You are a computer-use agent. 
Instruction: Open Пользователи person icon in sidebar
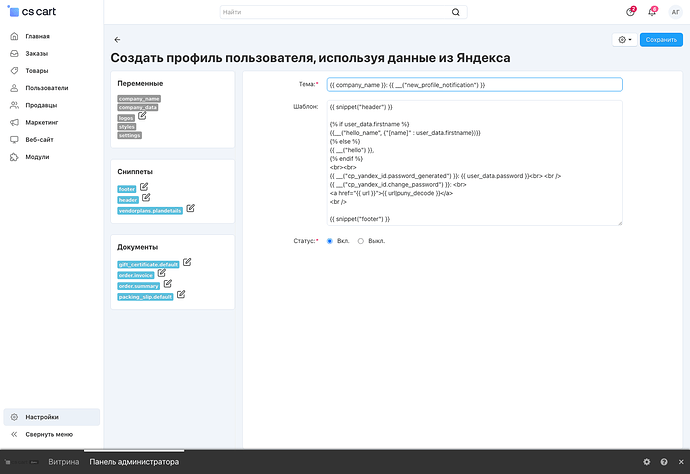(x=14, y=88)
